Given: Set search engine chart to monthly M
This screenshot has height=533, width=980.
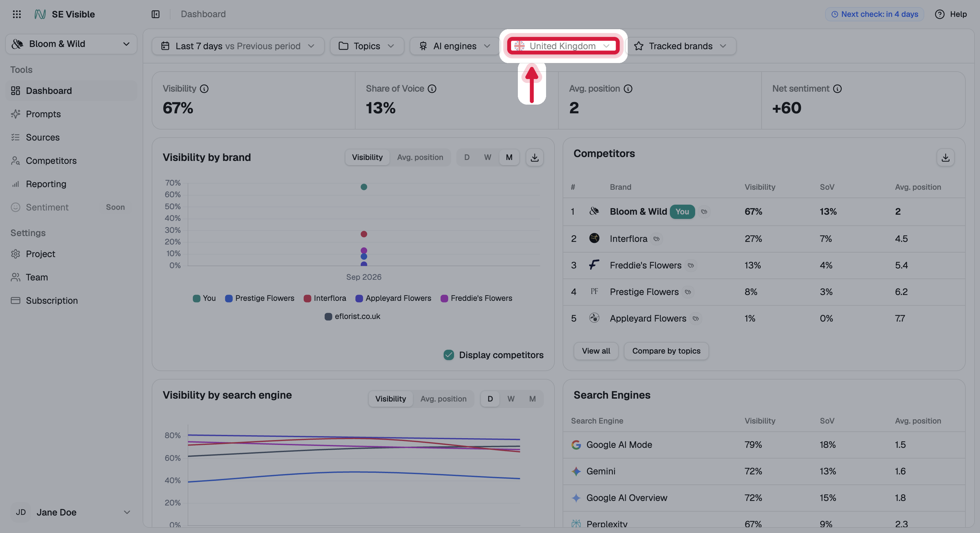Looking at the screenshot, I should [x=532, y=399].
